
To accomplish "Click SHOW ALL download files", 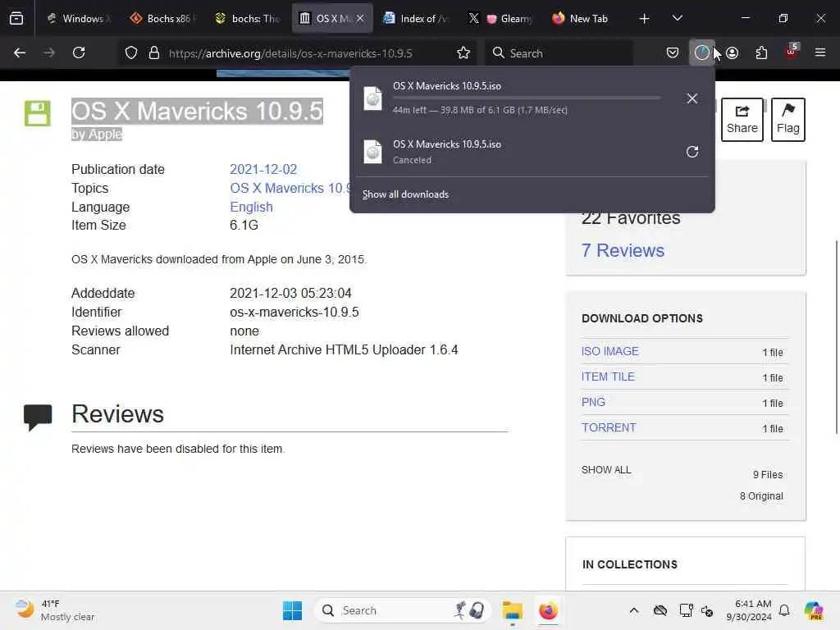I will pyautogui.click(x=606, y=470).
